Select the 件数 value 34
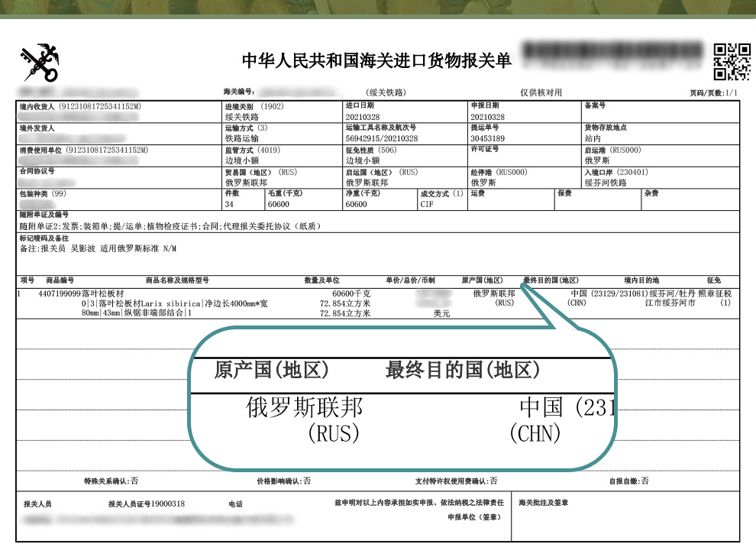The width and height of the screenshot is (756, 557). coord(229,205)
